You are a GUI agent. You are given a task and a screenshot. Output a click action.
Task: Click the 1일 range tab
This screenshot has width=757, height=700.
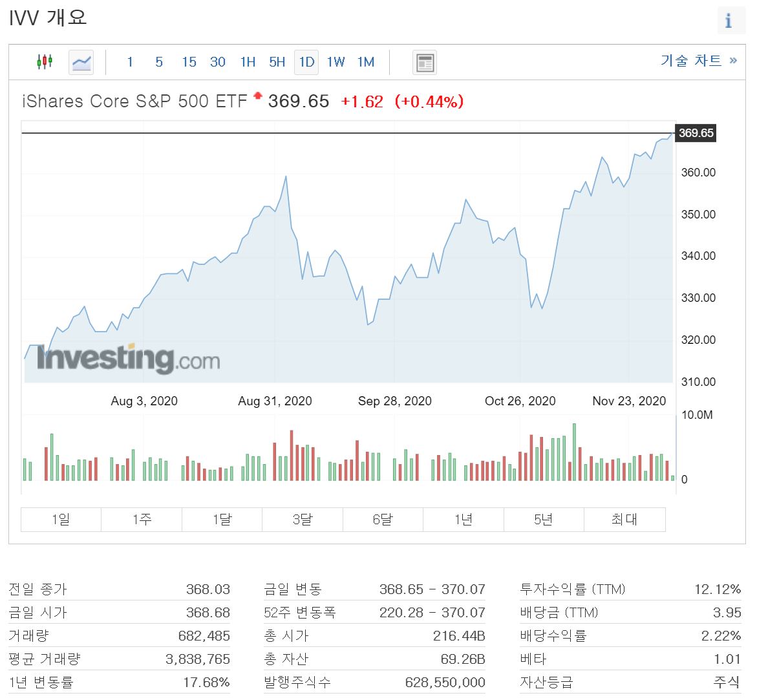(x=60, y=519)
